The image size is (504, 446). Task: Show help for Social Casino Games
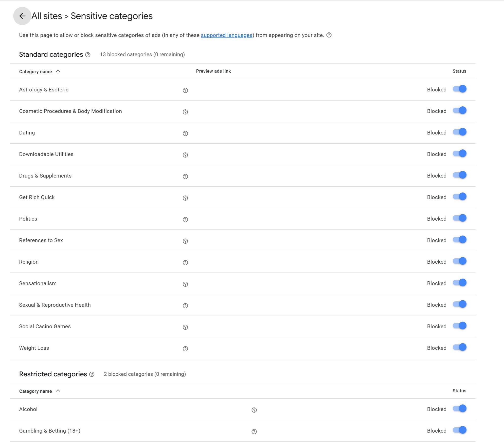(x=185, y=327)
